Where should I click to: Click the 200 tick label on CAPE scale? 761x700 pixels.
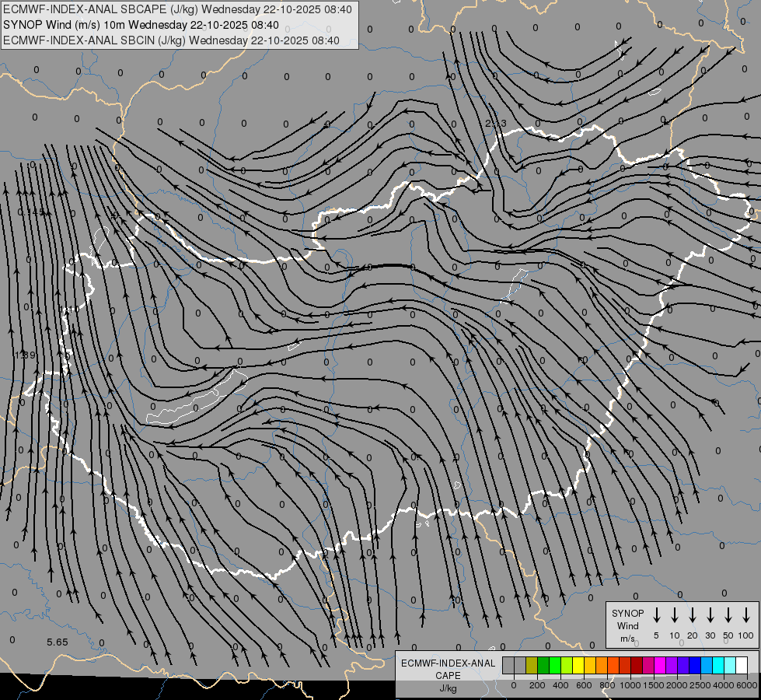point(537,685)
